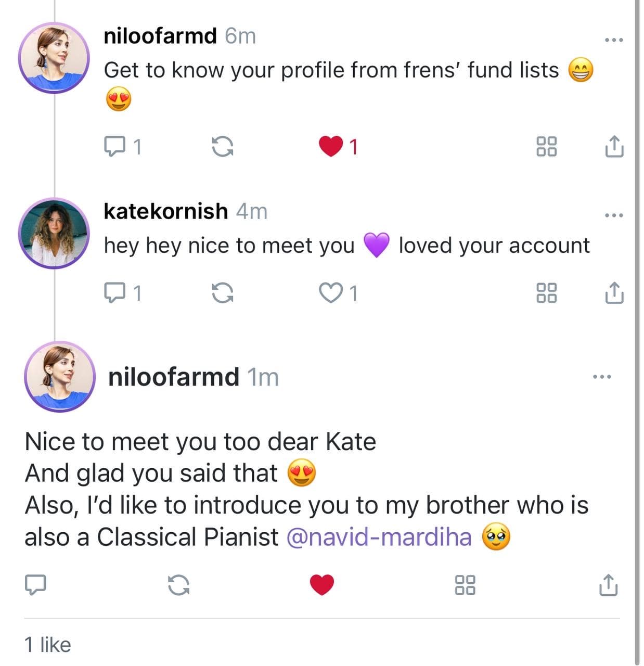Screen dimensions: 644x666
Task: Share katekornish's comment
Action: click(x=614, y=292)
